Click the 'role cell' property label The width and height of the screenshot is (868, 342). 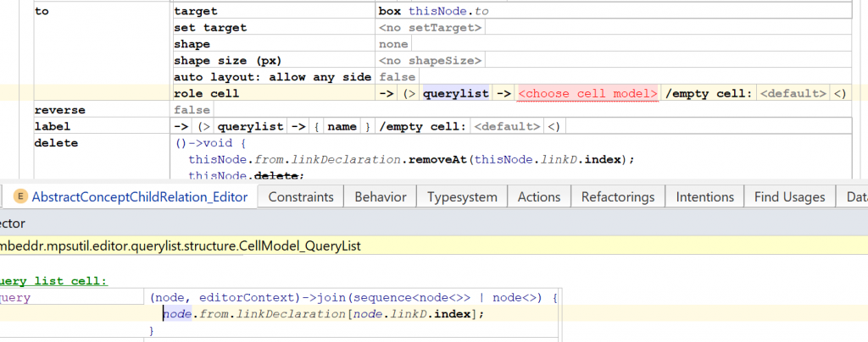click(x=207, y=93)
